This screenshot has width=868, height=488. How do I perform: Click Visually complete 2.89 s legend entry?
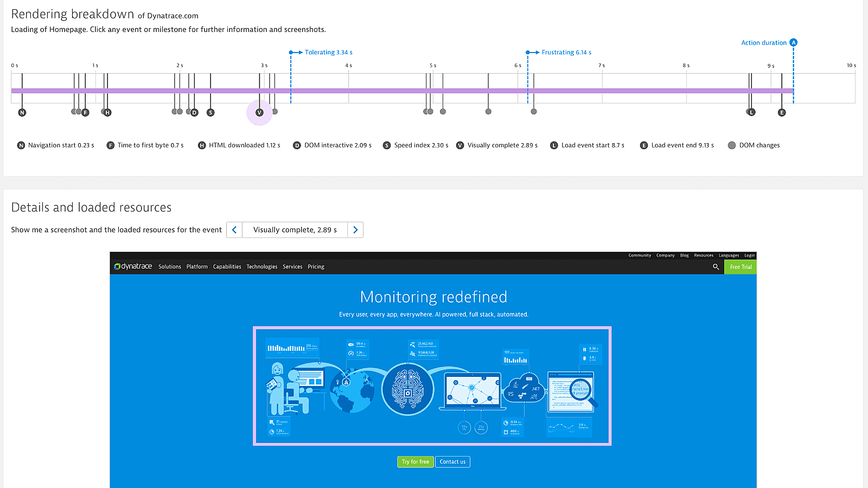(x=497, y=145)
